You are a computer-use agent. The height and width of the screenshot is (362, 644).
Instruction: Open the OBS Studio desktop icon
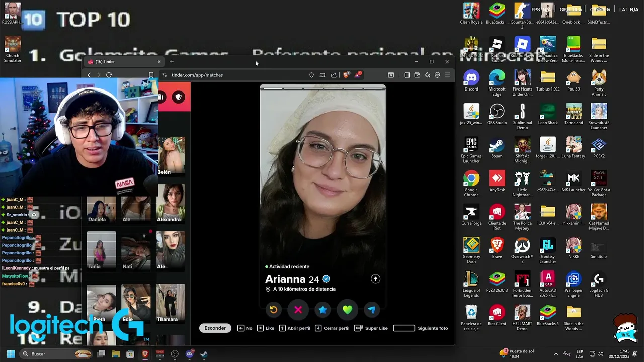click(497, 115)
